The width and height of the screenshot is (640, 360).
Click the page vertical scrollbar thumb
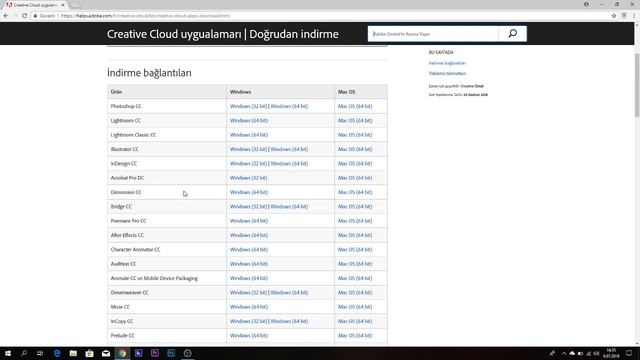pos(637,84)
